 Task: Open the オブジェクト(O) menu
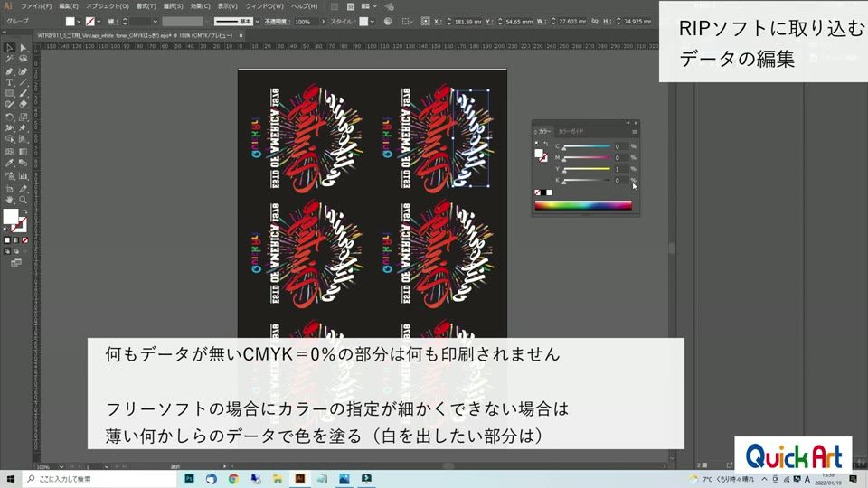click(x=108, y=6)
